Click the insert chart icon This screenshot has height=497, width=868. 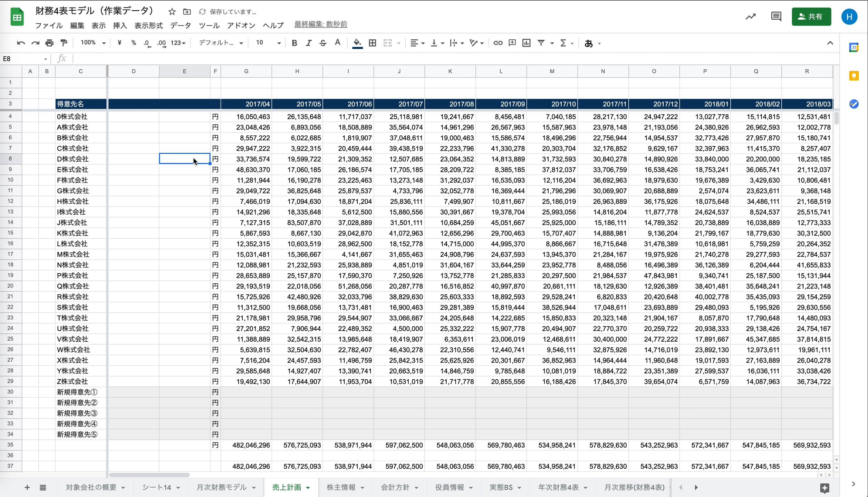coord(526,43)
